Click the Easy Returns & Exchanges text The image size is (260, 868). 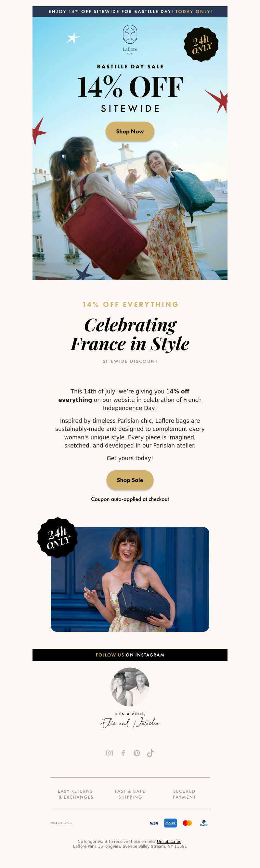coord(76,794)
